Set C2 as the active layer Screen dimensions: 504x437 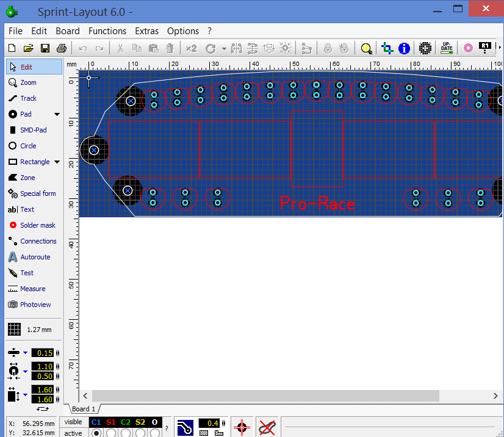coord(126,433)
